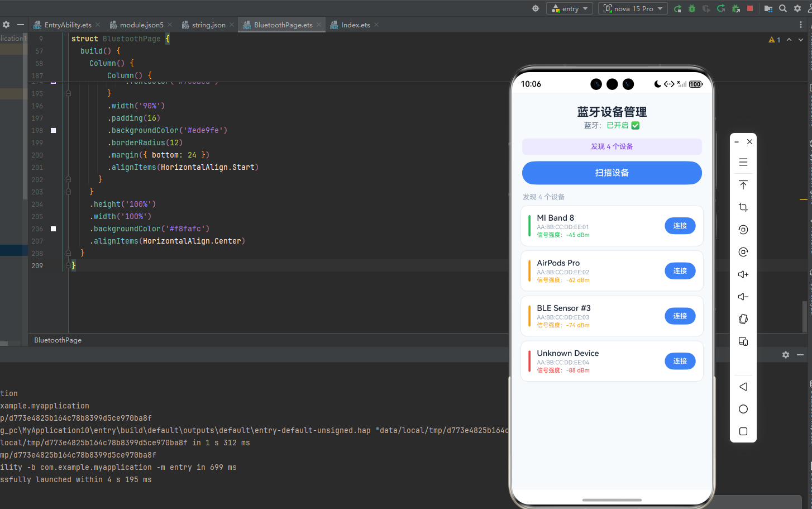Open IDE Settings gear in the top toolbar
The height and width of the screenshot is (509, 812).
click(797, 8)
